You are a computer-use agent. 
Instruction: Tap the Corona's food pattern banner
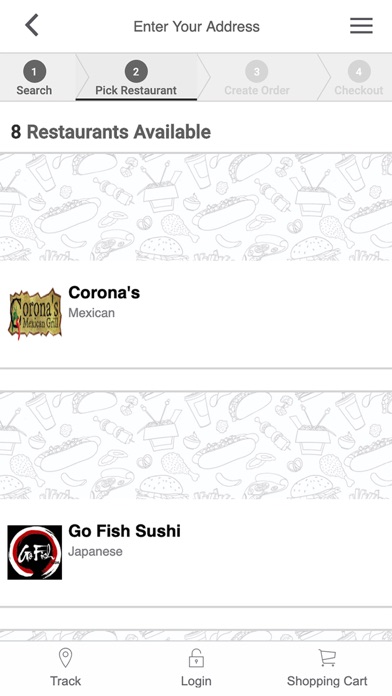coord(196,207)
